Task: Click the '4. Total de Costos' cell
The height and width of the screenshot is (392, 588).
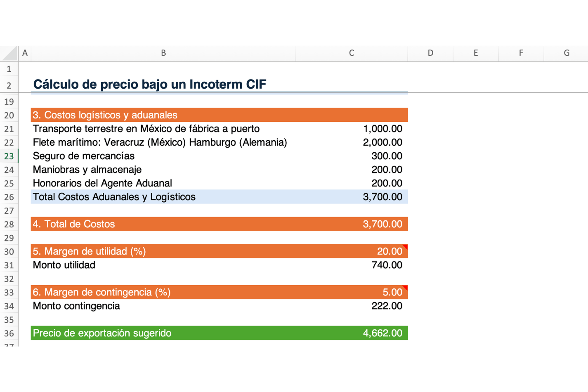Action: click(x=163, y=224)
